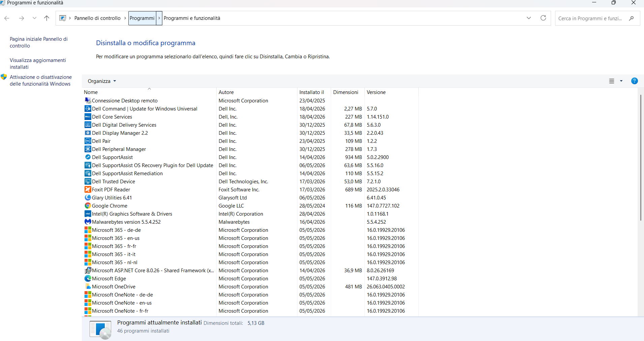The image size is (644, 341).
Task: Click the Microsoft OneDrive icon
Action: click(88, 286)
